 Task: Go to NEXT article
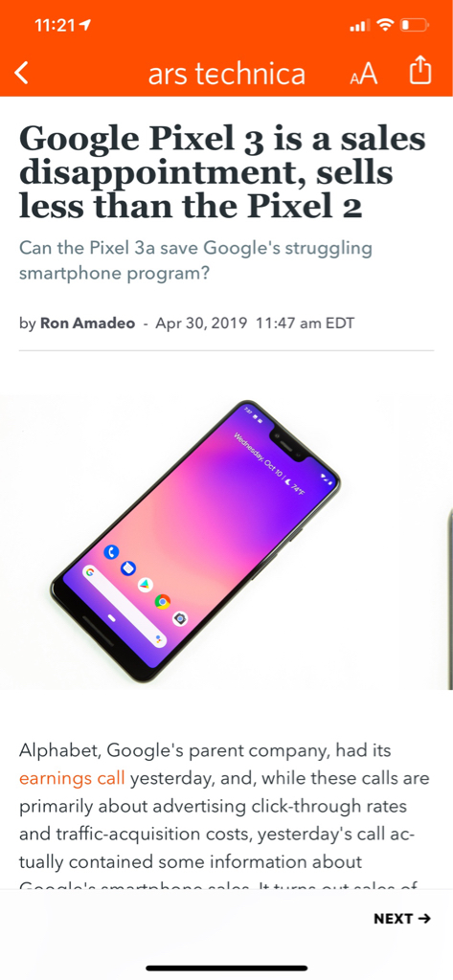click(x=402, y=918)
